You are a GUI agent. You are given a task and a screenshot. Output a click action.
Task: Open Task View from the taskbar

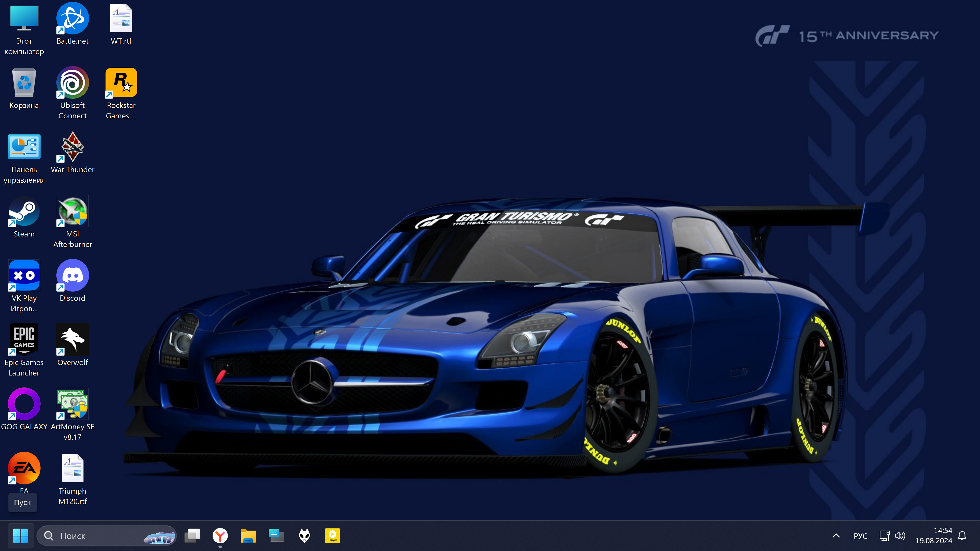click(192, 536)
